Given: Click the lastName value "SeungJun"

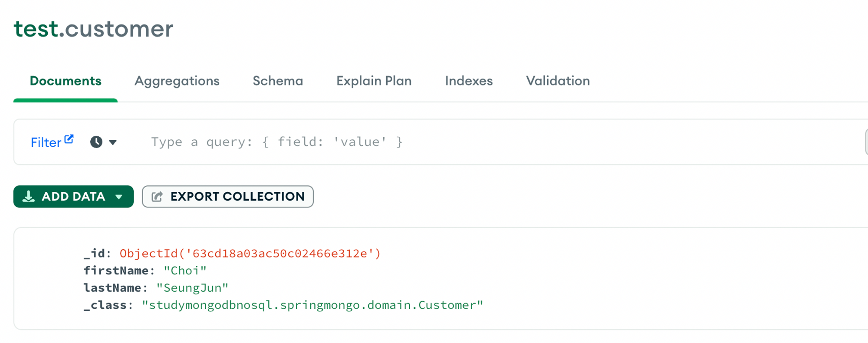Looking at the screenshot, I should [192, 288].
